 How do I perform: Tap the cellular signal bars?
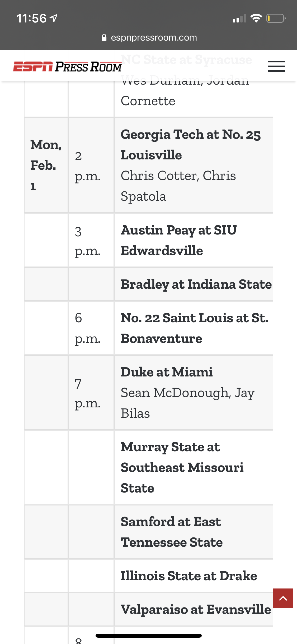[x=239, y=18]
